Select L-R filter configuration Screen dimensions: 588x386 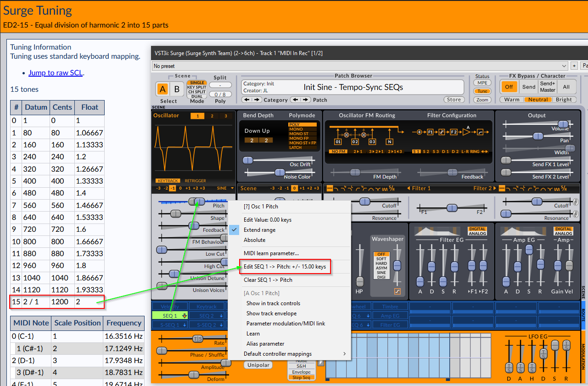coord(464,151)
